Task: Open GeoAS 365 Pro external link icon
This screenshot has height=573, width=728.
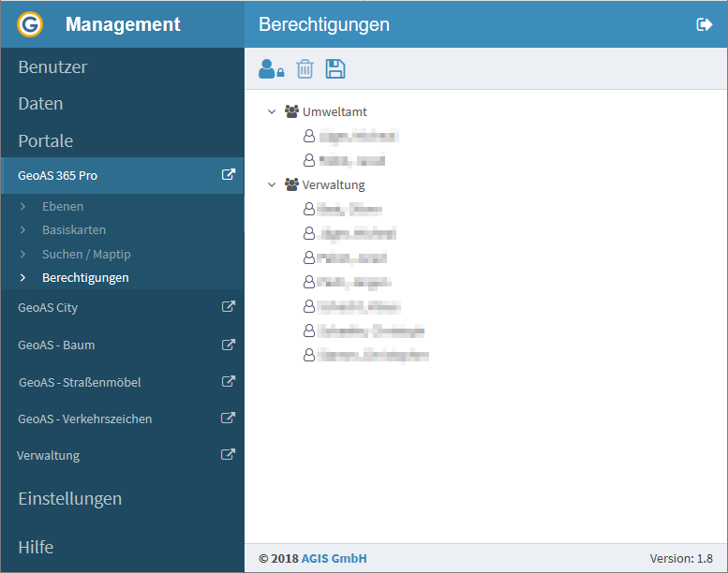Action: (228, 175)
